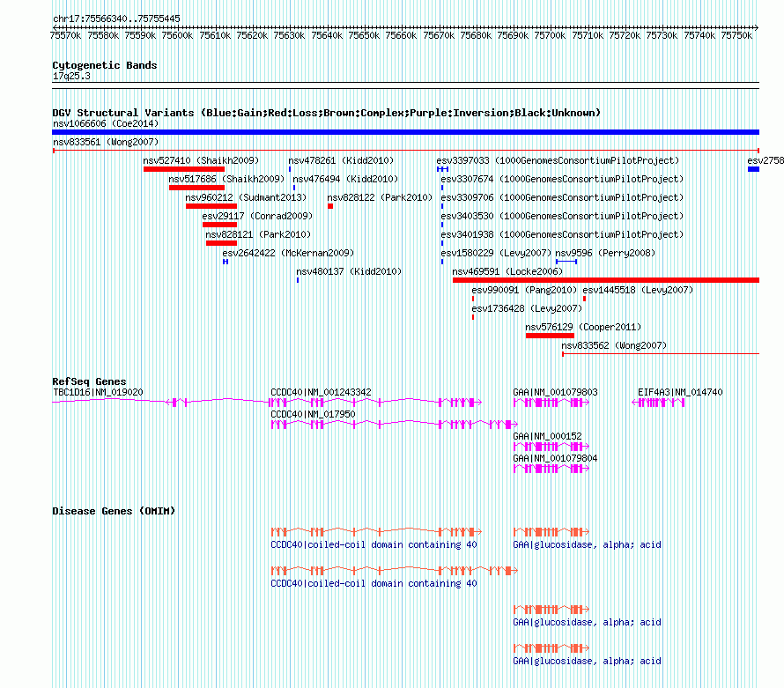Click the chr17:75566340..75755445 position label

pos(116,18)
